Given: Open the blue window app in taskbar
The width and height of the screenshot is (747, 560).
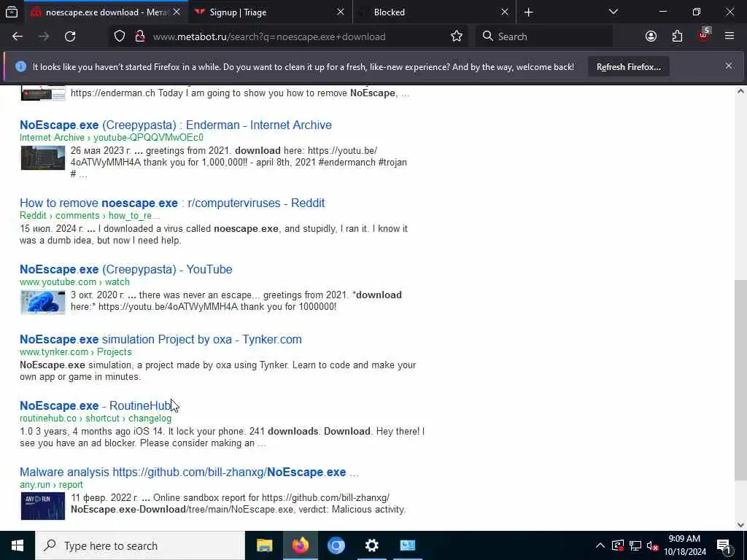Looking at the screenshot, I should [407, 545].
